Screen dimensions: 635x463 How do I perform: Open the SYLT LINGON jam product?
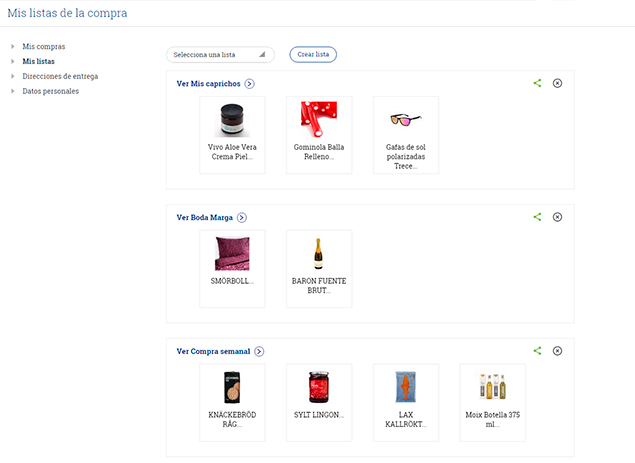pyautogui.click(x=318, y=388)
